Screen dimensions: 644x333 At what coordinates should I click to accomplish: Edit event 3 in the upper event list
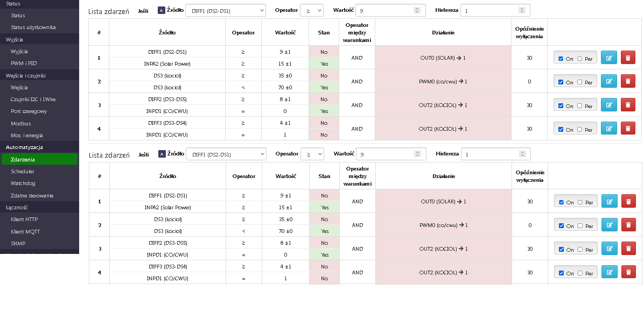click(x=609, y=105)
